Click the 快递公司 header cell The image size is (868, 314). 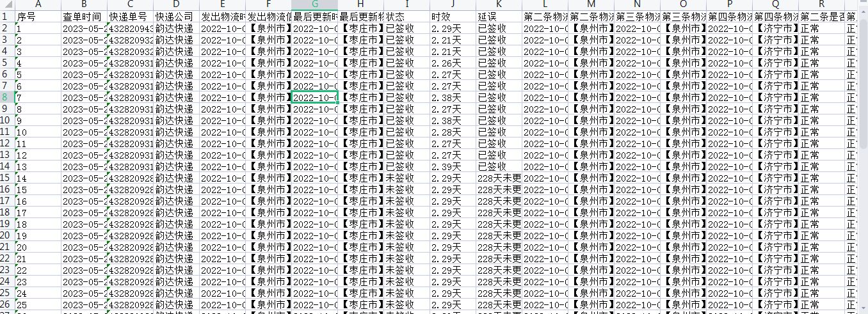pyautogui.click(x=177, y=16)
